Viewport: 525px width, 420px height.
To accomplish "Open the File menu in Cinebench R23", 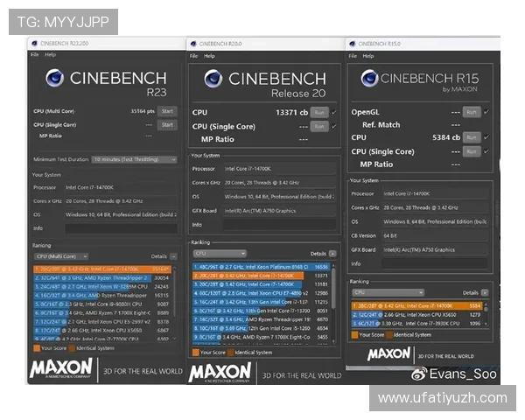I will coord(35,54).
